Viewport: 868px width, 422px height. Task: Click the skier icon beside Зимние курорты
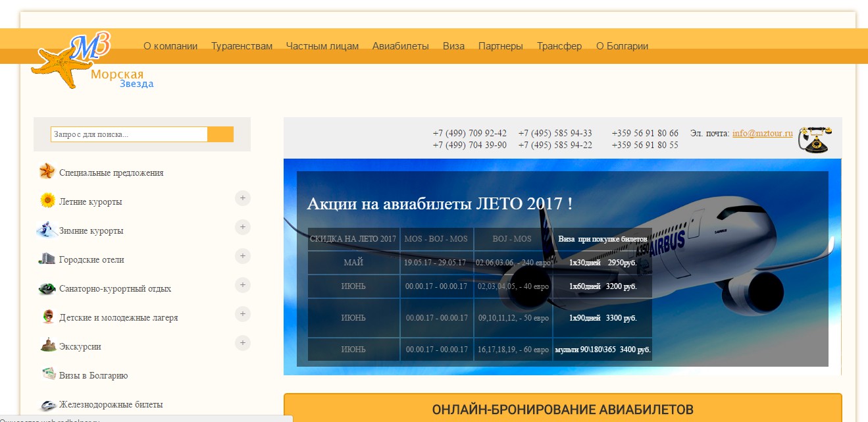[x=46, y=230]
